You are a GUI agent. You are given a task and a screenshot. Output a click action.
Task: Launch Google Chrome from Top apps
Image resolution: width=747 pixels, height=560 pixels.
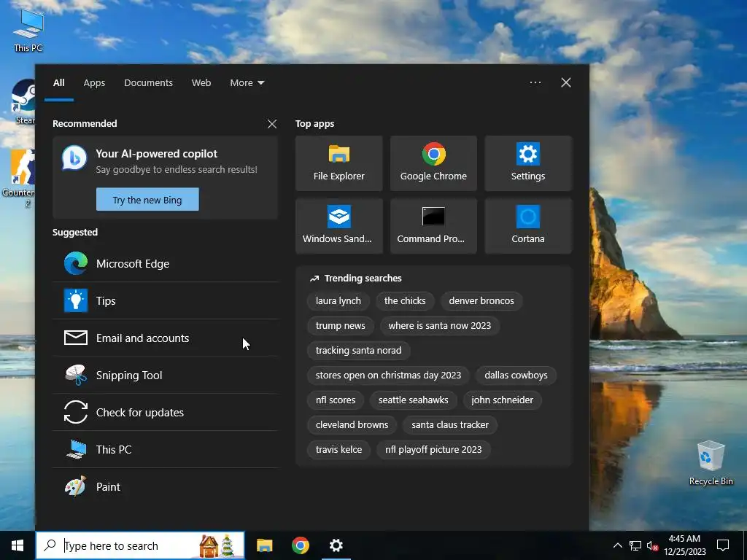(433, 163)
